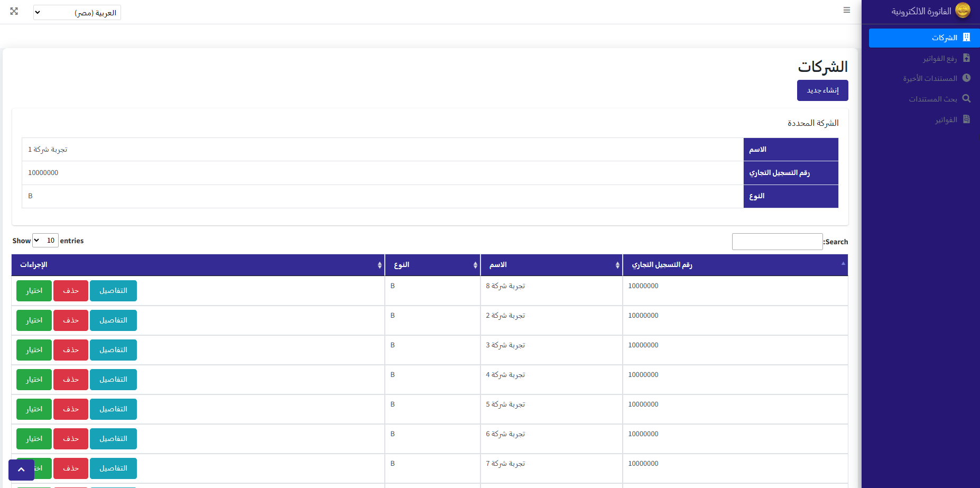Click the الفاتورة الالكترونية brand title
This screenshot has width=980, height=488.
point(921,11)
